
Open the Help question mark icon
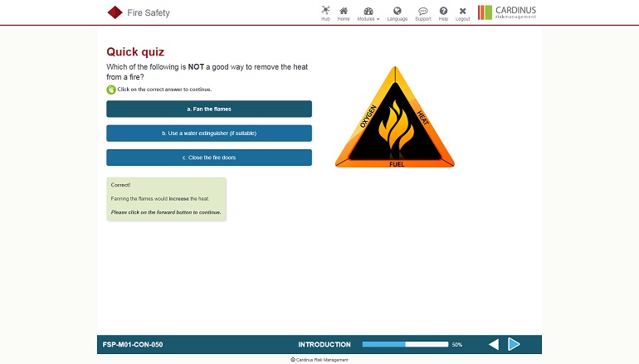click(x=443, y=13)
